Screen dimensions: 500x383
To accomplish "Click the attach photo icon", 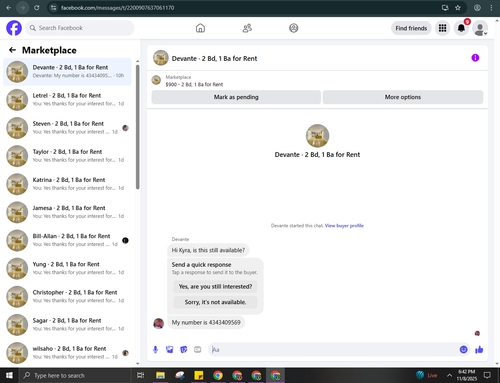I will pyautogui.click(x=170, y=349).
